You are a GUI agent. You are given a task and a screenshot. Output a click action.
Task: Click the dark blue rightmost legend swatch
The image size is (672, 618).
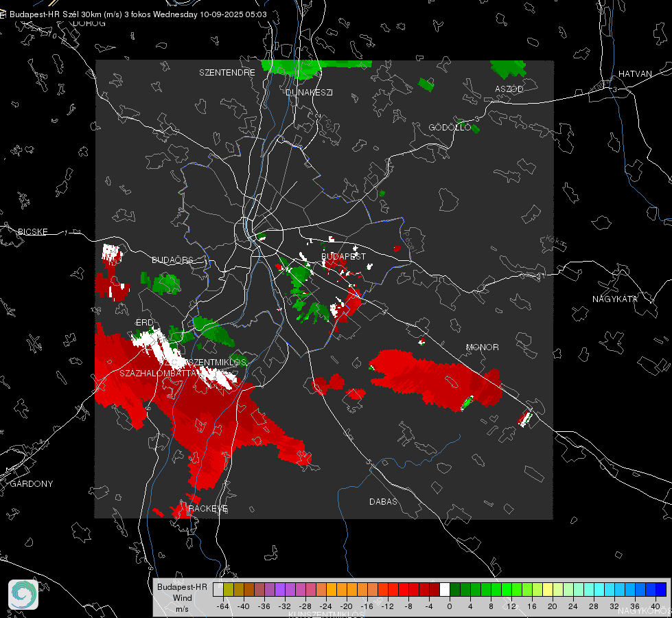click(x=661, y=590)
